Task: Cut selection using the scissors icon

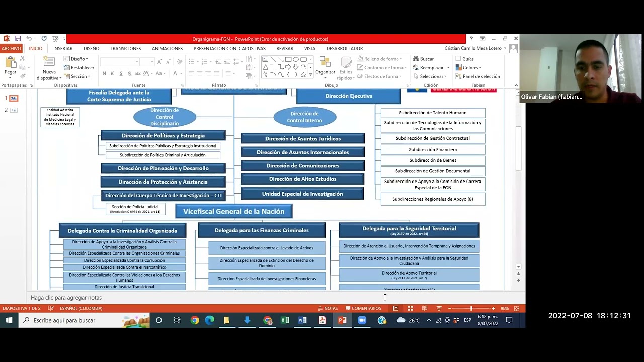Action: [x=22, y=59]
